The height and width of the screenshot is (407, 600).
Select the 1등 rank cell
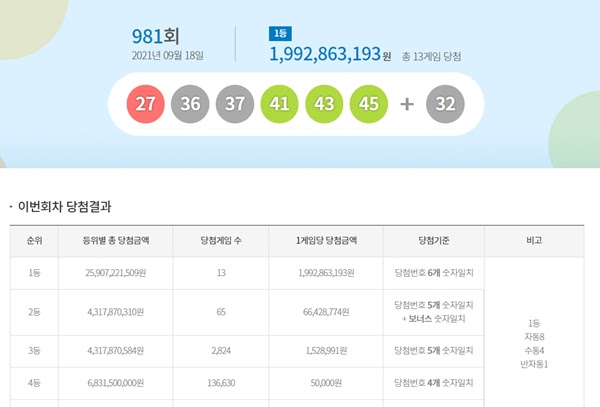[x=34, y=273]
